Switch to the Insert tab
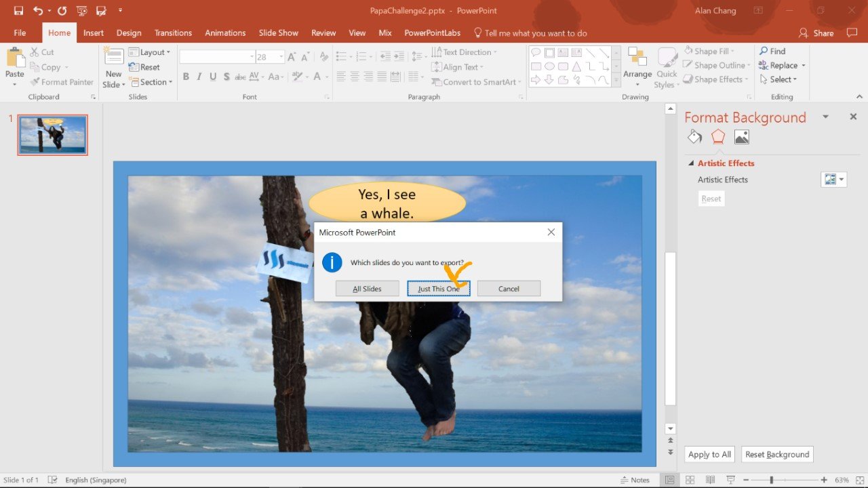The width and height of the screenshot is (868, 488). [94, 33]
